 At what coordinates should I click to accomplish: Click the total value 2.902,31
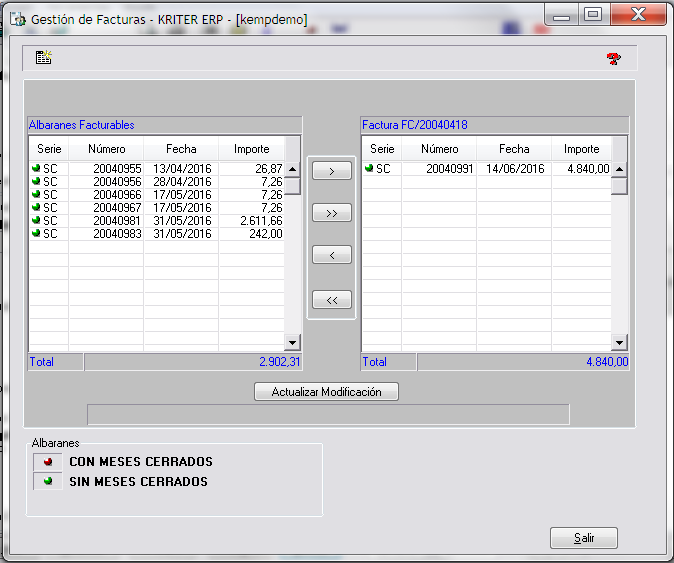tap(279, 362)
